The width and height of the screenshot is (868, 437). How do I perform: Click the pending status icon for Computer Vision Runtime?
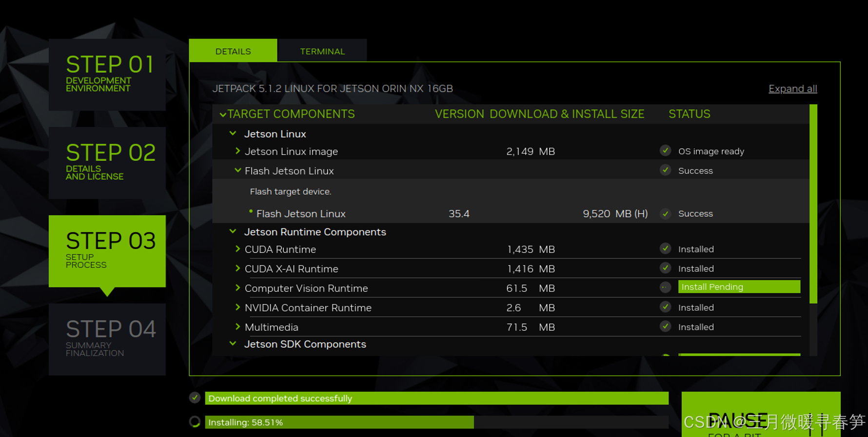click(x=665, y=287)
